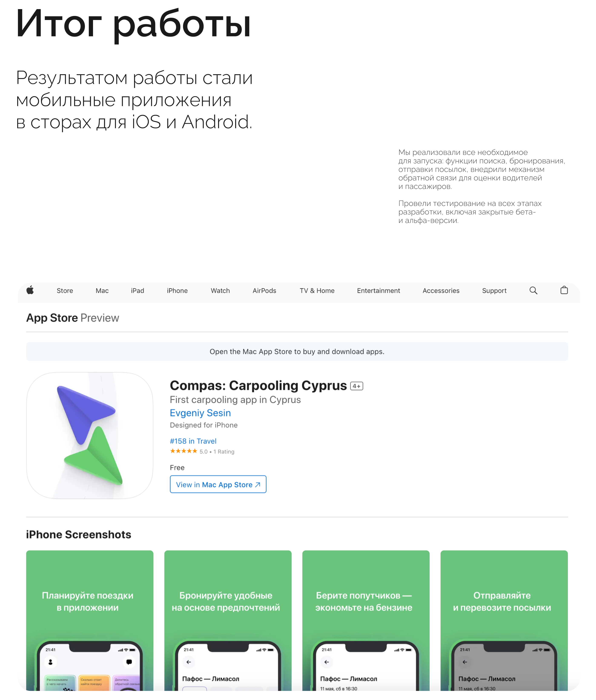This screenshot has width=596, height=700.
Task: Open the first iPhone screenshot about planning trips
Action: pos(90,620)
